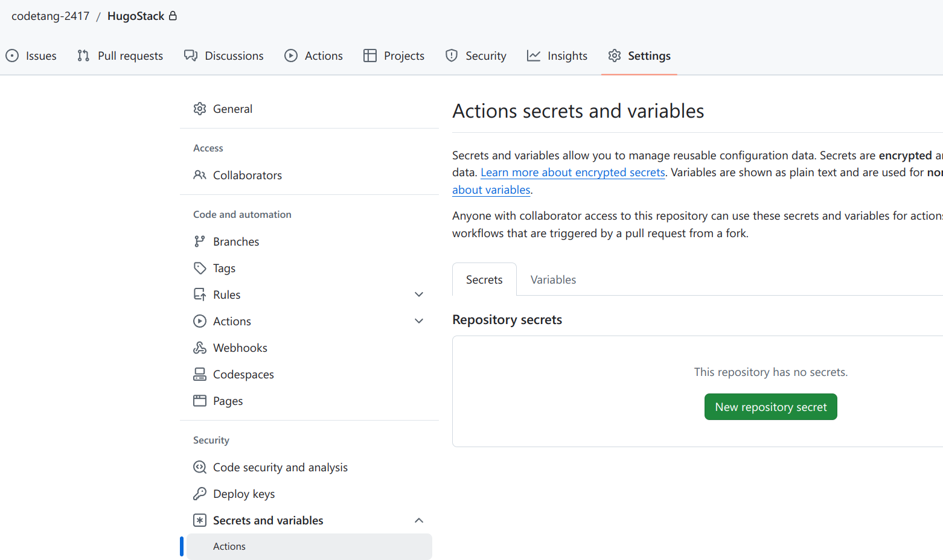Screen dimensions: 943x560
Task: Click the Discussions speech bubble icon
Action: (191, 56)
